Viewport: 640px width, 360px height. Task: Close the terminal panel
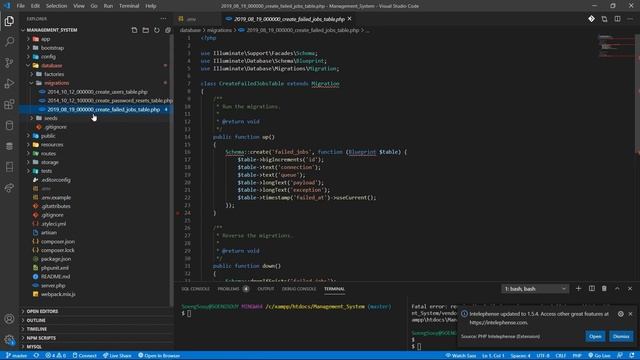tap(630, 289)
